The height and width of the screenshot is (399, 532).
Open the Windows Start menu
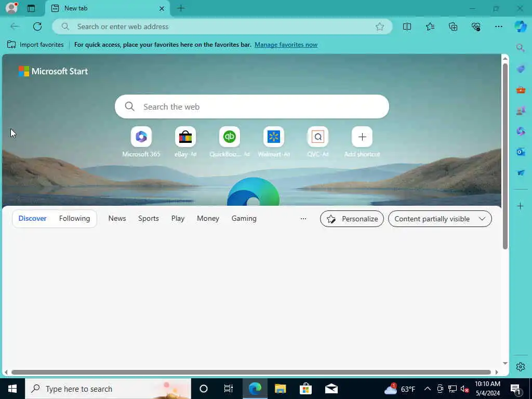pyautogui.click(x=12, y=389)
